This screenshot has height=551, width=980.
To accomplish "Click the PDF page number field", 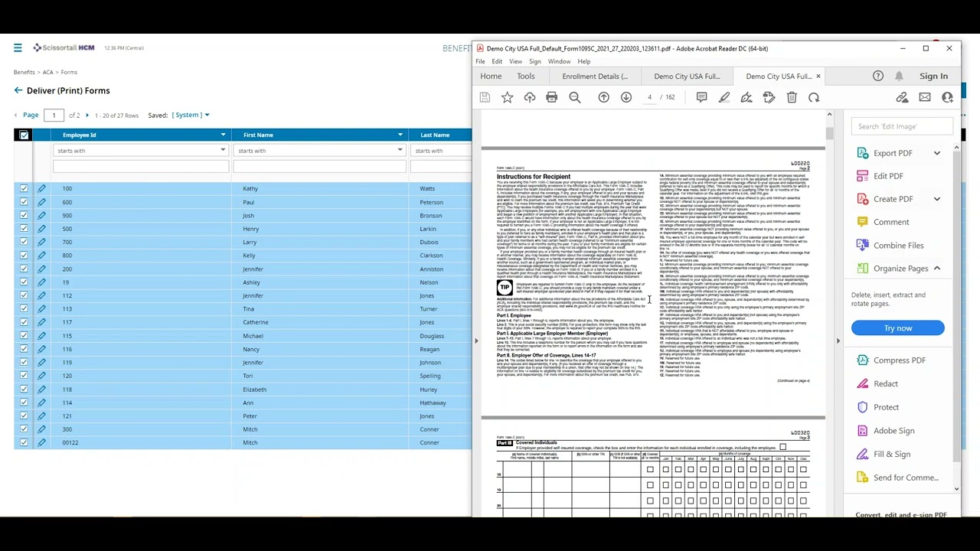I will (649, 97).
